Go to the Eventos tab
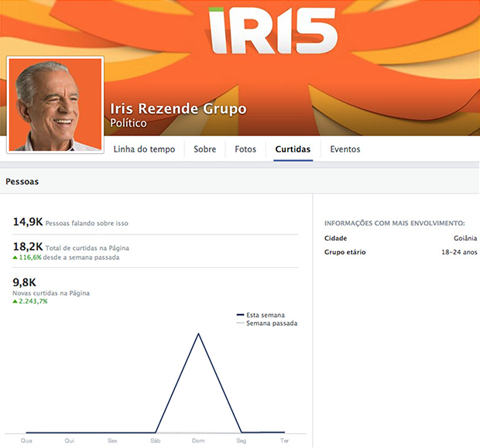Image resolution: width=480 pixels, height=448 pixels. (345, 149)
